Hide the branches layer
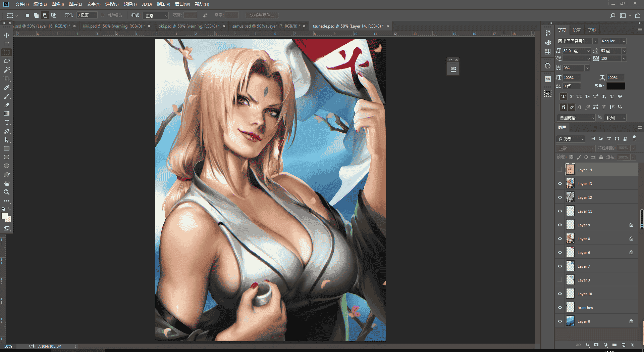Viewport: 644px width, 352px height. click(x=560, y=308)
